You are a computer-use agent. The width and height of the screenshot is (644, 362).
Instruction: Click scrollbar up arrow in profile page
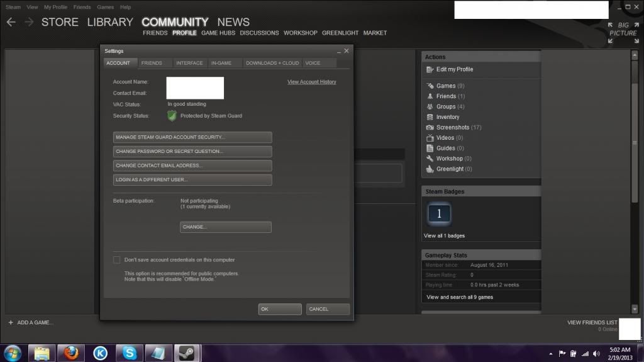tap(635, 55)
